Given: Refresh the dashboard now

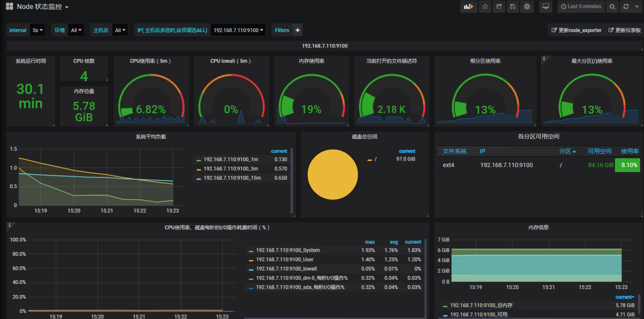Looking at the screenshot, I should [626, 6].
